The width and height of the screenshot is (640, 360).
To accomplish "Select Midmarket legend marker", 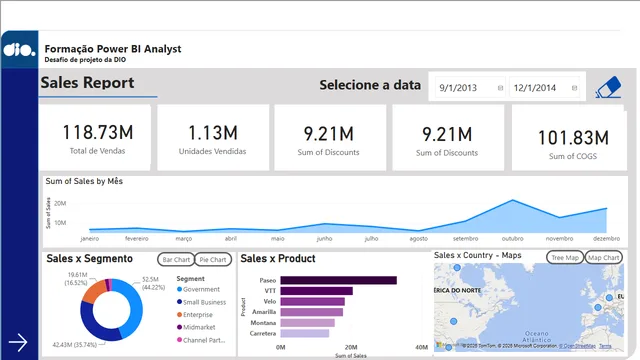I will pyautogui.click(x=179, y=327).
